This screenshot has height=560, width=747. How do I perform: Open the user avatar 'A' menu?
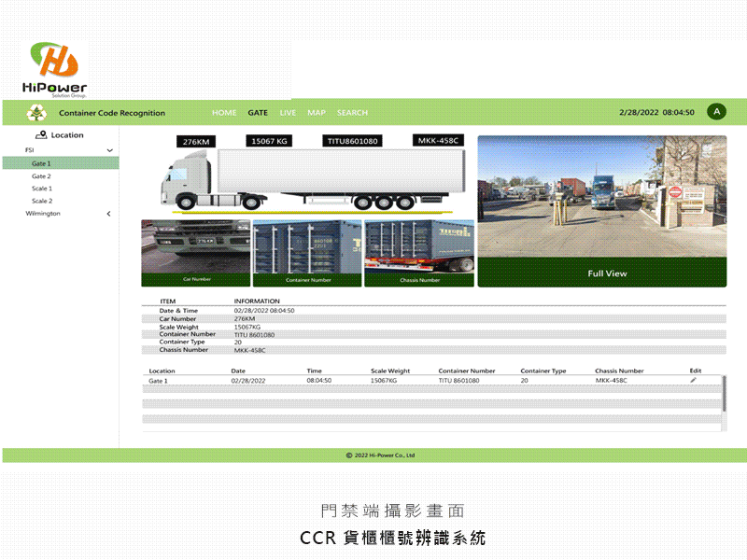716,112
